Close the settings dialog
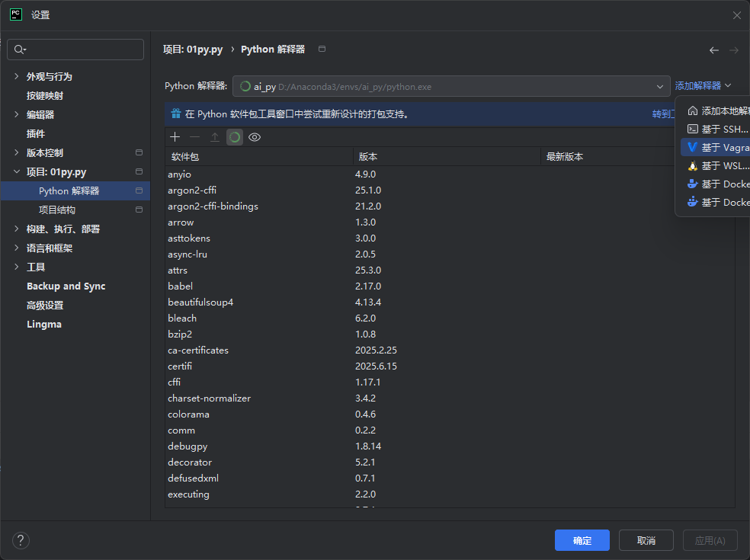The width and height of the screenshot is (750, 560). 736,15
